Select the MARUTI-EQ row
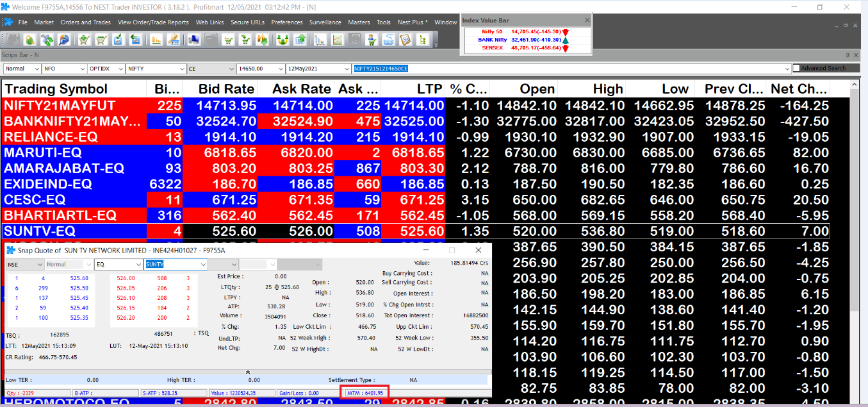The image size is (868, 407). point(416,153)
